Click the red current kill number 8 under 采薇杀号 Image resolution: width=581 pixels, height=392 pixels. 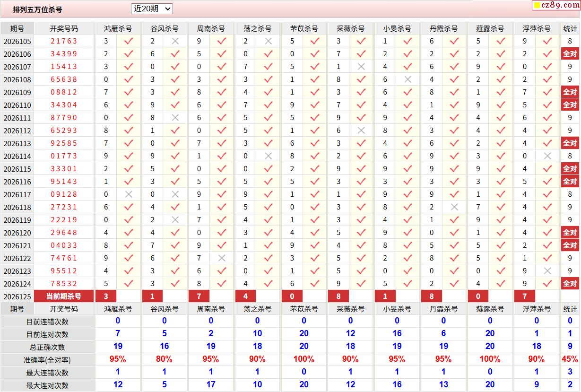pos(338,296)
